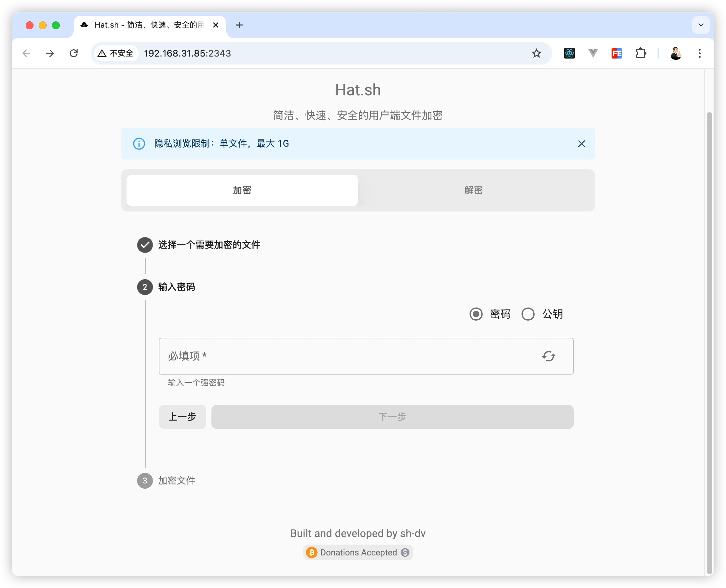
Task: Click the 不安全 security warning badge
Action: point(115,53)
